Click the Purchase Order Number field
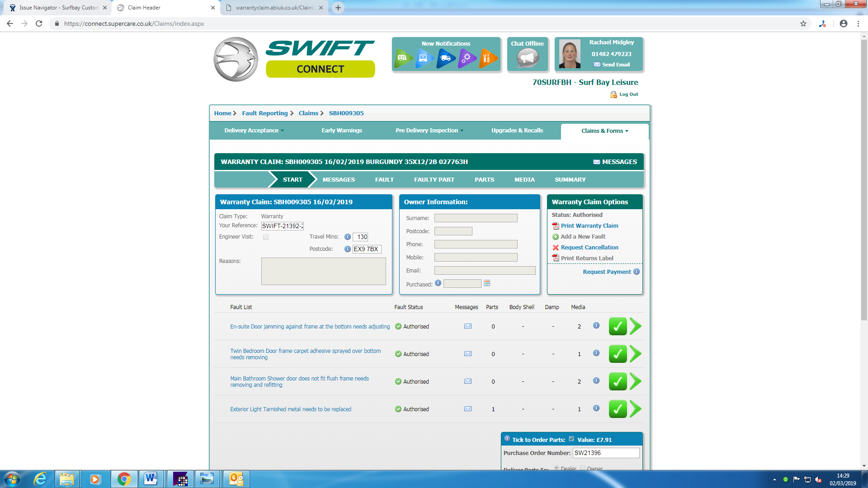868x488 pixels. click(606, 453)
